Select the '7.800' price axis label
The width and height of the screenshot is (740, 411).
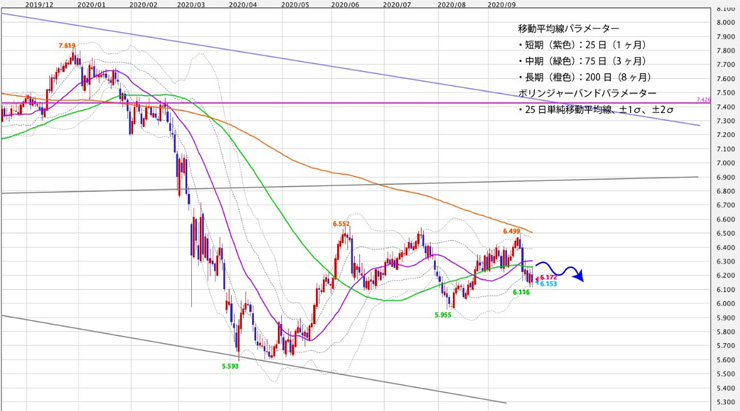[x=725, y=50]
